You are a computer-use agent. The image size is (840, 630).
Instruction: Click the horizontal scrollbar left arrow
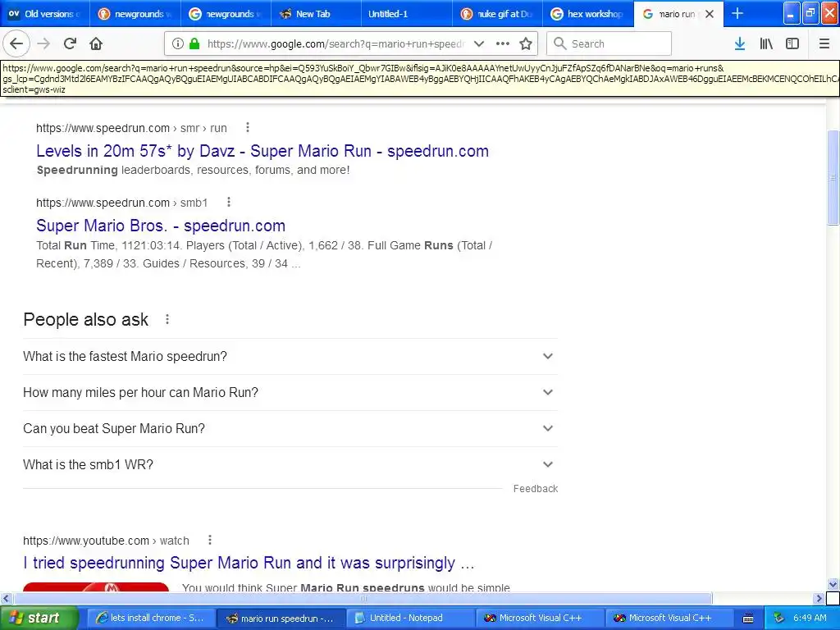pos(6,598)
